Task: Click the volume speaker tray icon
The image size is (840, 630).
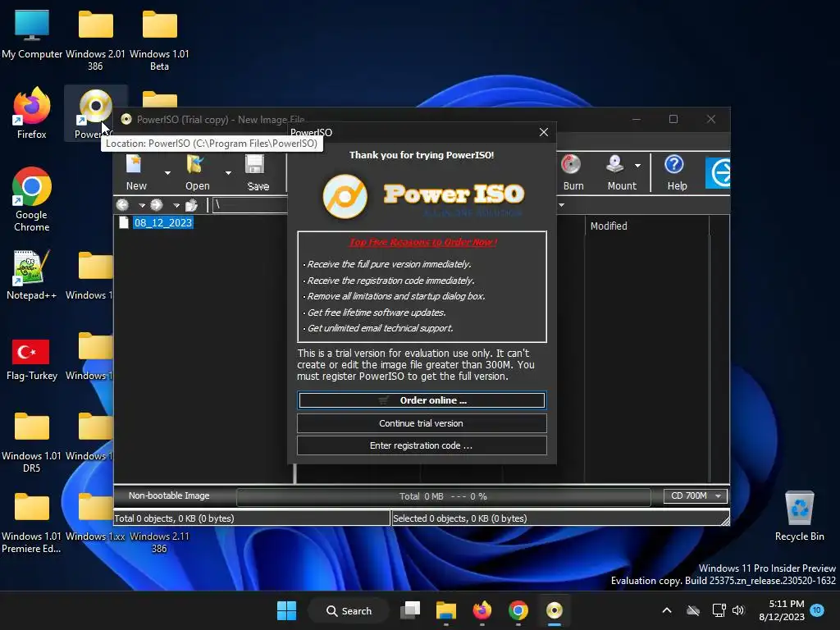Action: point(738,610)
